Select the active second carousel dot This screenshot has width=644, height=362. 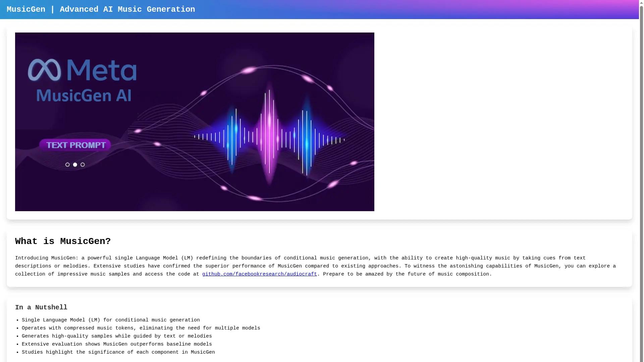click(x=75, y=165)
